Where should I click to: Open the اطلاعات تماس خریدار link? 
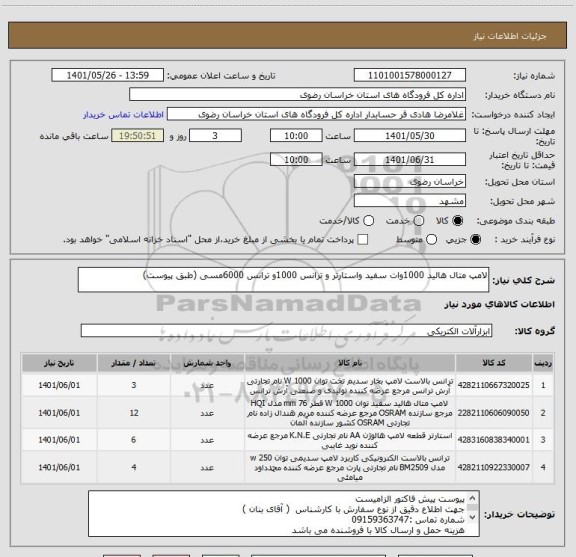pyautogui.click(x=123, y=115)
